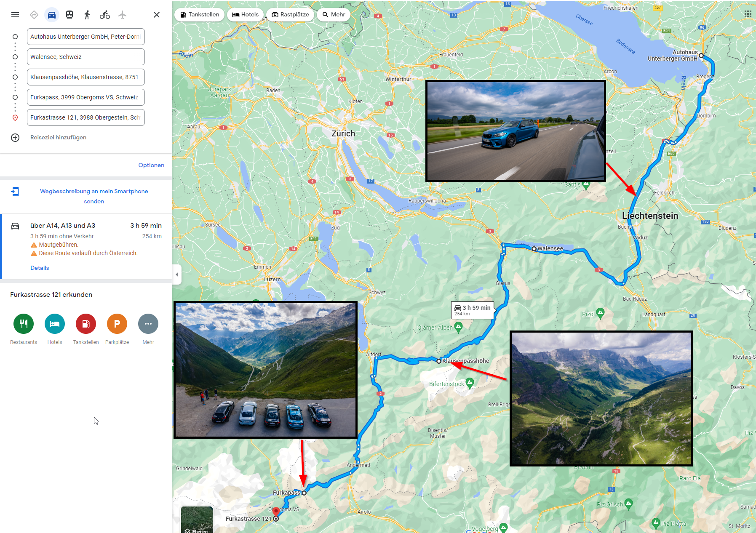
Task: Edit Walensee, Schweiz stop field
Action: click(x=86, y=57)
